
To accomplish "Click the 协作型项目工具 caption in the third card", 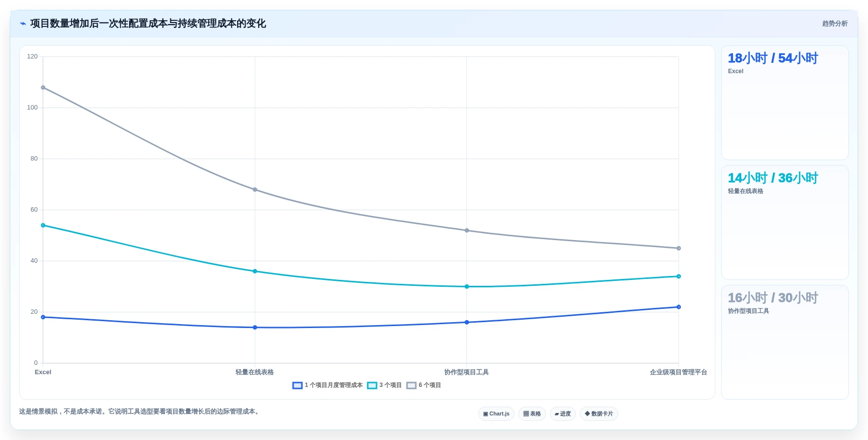I will pos(748,311).
